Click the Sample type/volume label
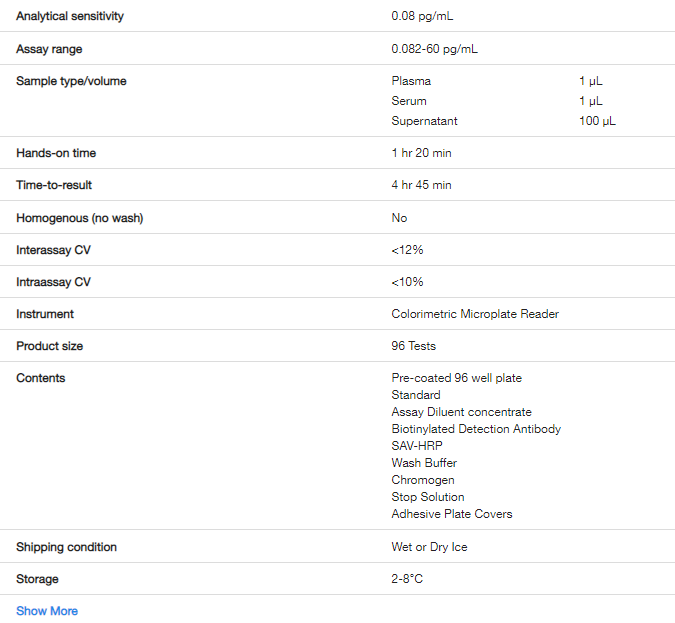The height and width of the screenshot is (623, 675). (71, 81)
